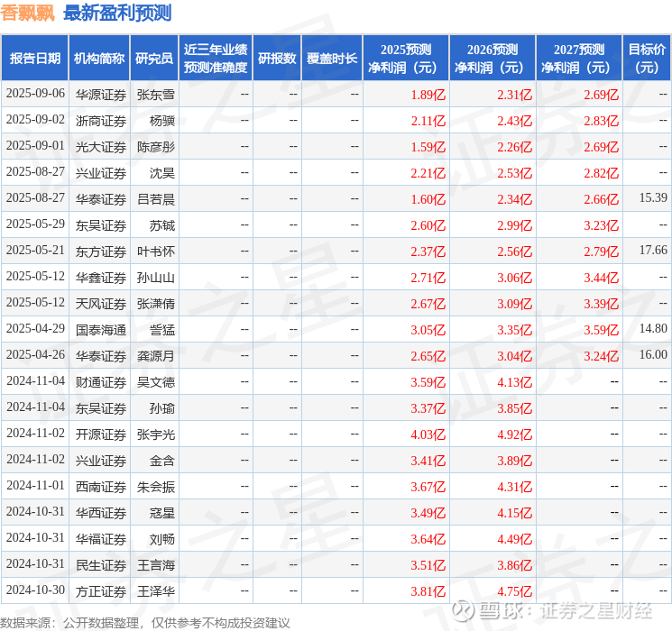Click the 机构简称 column header
The width and height of the screenshot is (672, 631).
click(x=99, y=59)
